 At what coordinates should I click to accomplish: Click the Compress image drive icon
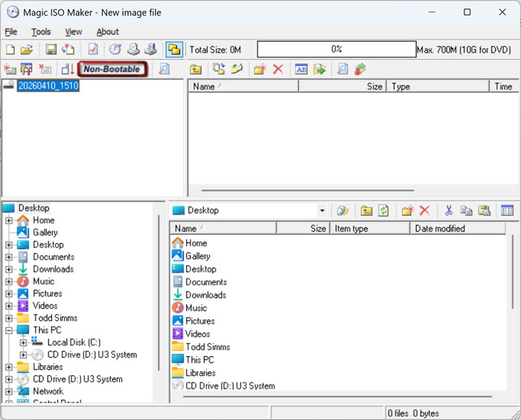150,50
